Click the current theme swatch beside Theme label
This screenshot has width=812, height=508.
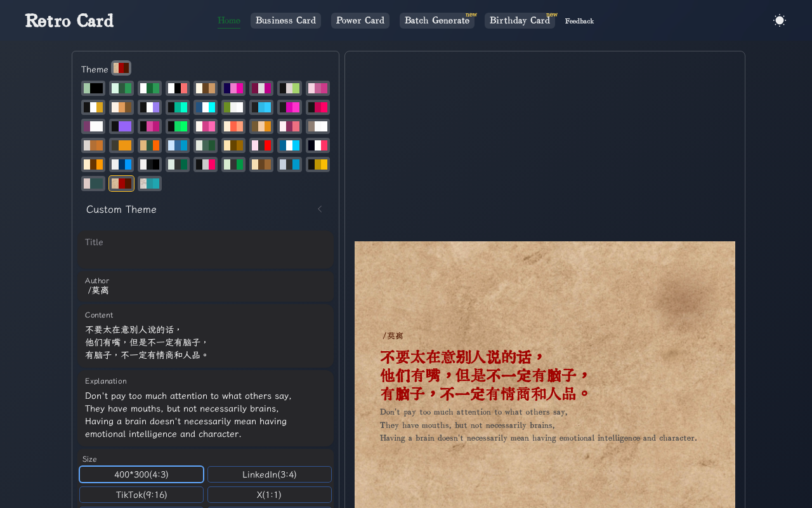(x=121, y=68)
